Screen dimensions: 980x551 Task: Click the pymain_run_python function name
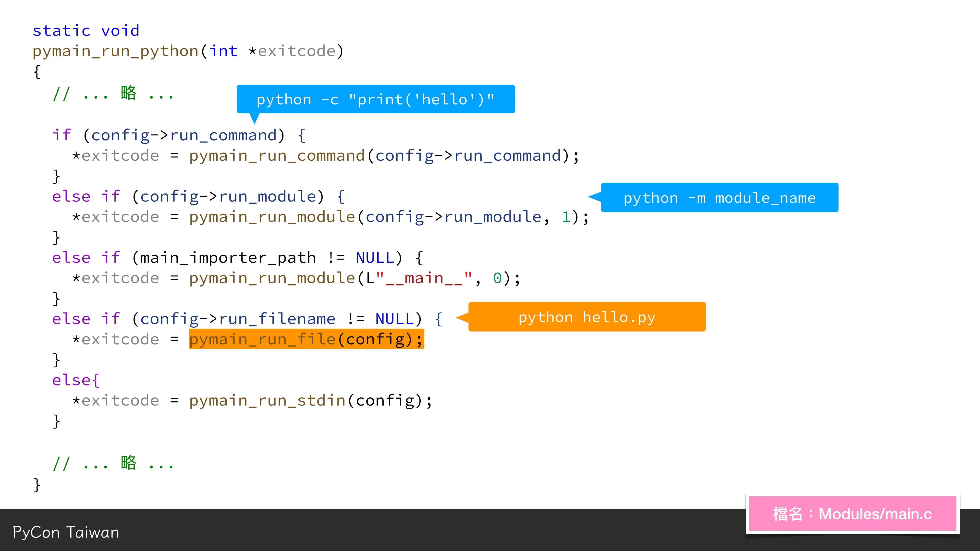click(x=116, y=51)
